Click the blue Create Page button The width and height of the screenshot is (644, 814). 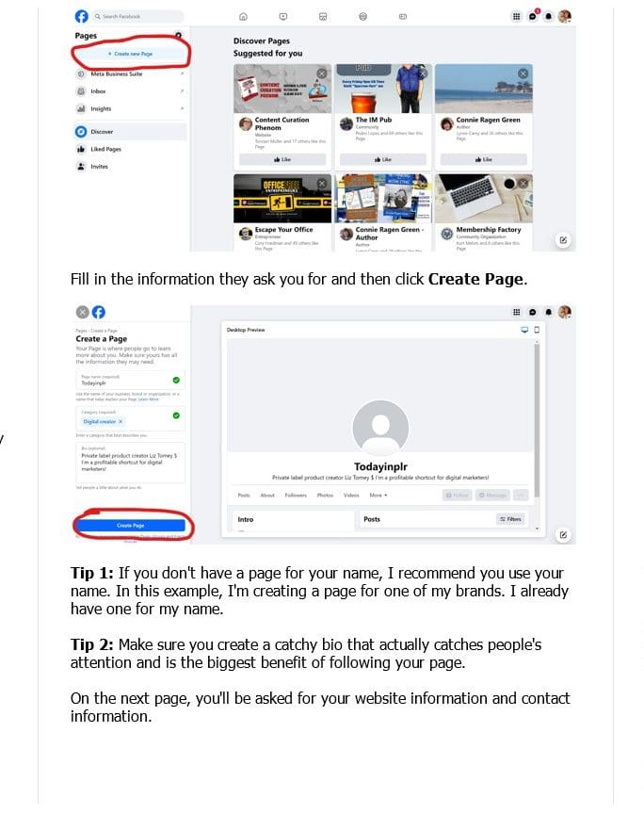click(130, 526)
